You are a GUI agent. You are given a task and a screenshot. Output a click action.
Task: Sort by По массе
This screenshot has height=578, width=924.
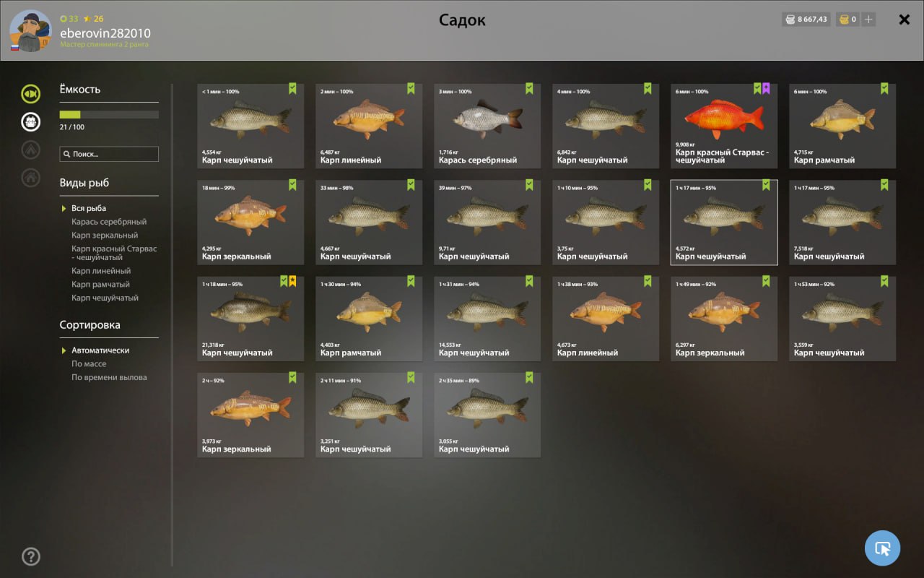89,364
